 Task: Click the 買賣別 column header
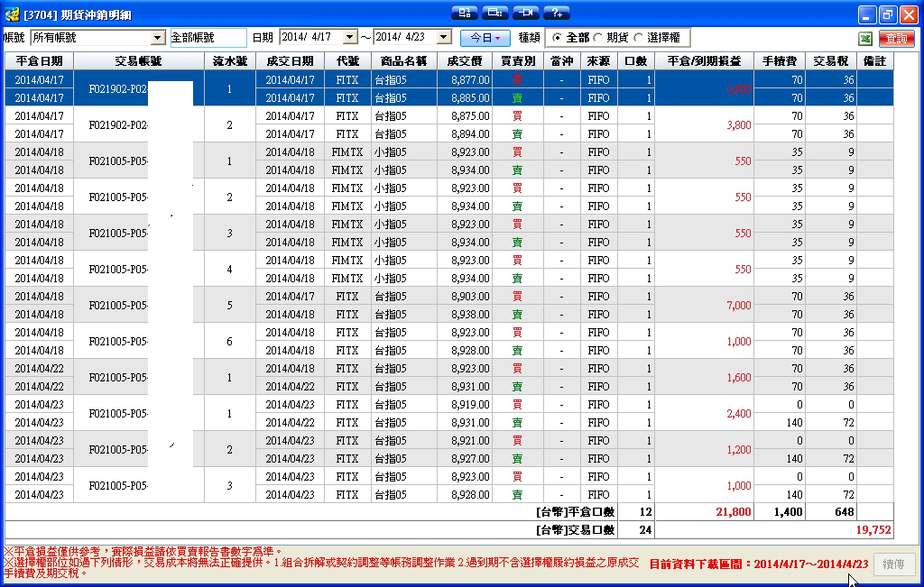pos(518,61)
